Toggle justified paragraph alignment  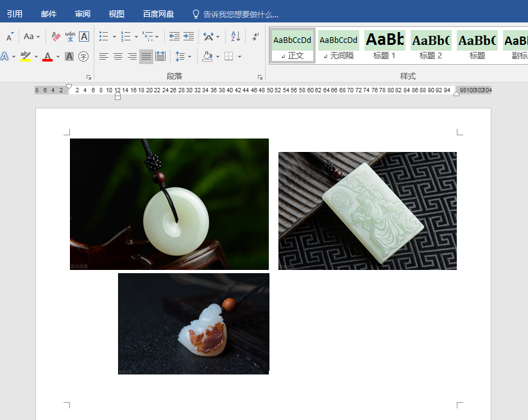click(x=146, y=56)
